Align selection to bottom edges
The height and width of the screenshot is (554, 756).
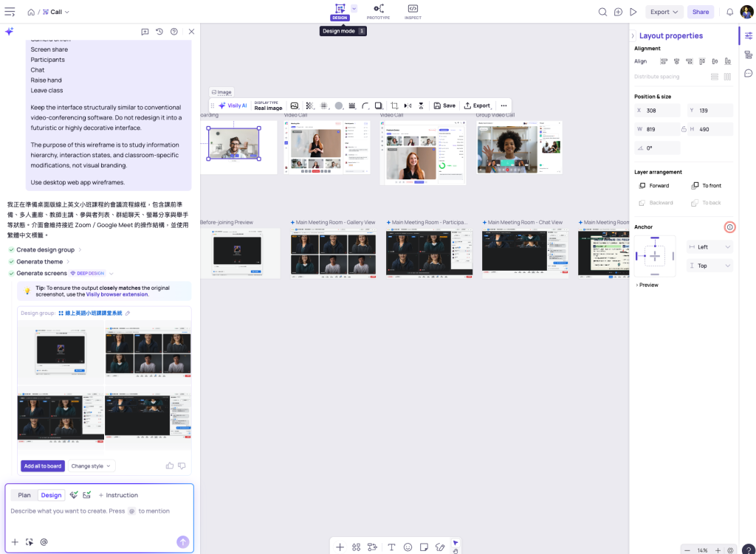tap(727, 61)
